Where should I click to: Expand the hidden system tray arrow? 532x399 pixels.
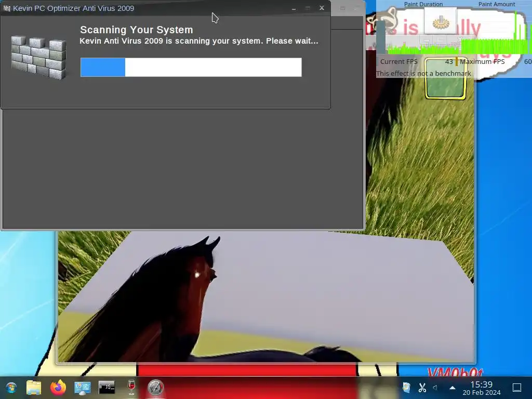tap(453, 388)
